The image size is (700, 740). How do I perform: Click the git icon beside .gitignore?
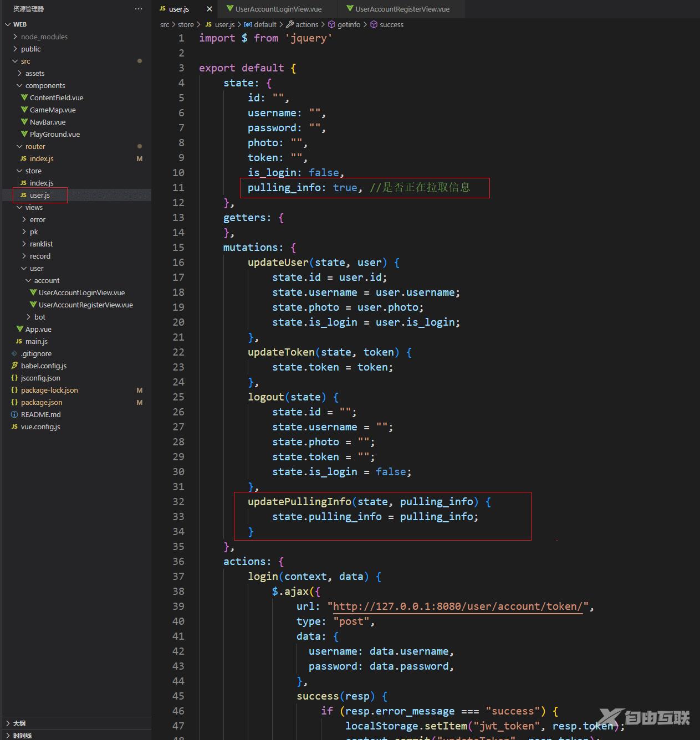coord(14,353)
